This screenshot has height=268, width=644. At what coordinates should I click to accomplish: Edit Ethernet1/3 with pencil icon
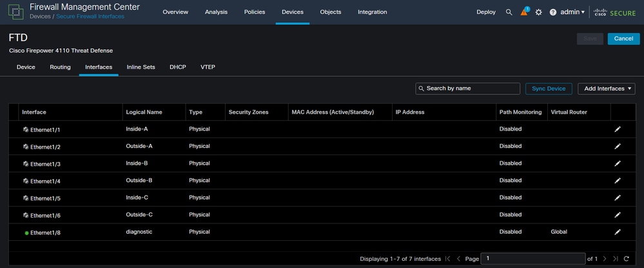click(x=618, y=163)
